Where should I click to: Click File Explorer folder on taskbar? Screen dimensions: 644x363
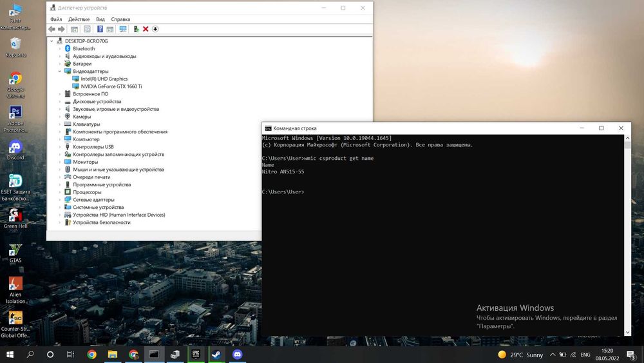tap(113, 355)
